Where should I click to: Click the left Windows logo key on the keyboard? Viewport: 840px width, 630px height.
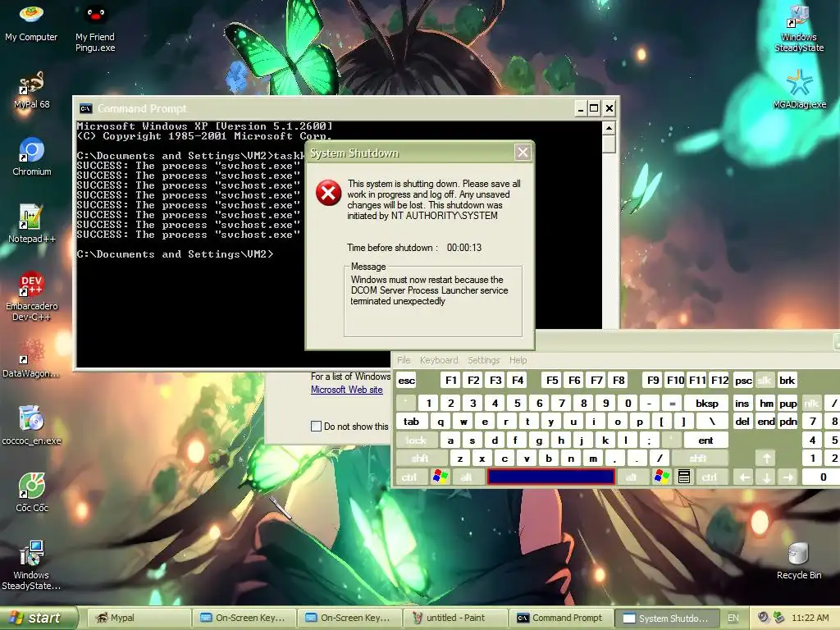point(441,477)
